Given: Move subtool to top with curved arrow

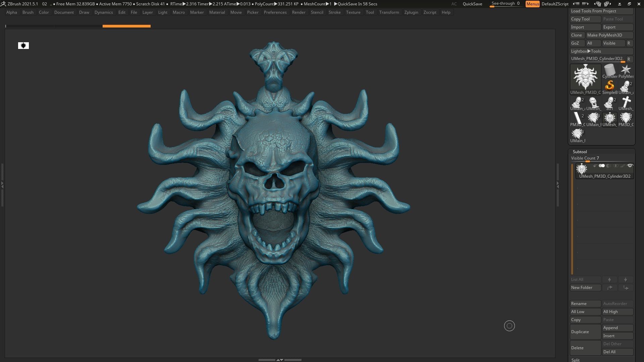Looking at the screenshot, I should pyautogui.click(x=609, y=288).
